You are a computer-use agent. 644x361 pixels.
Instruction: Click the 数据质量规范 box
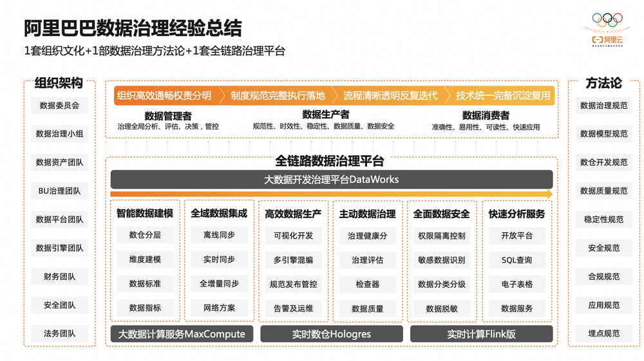click(x=604, y=190)
